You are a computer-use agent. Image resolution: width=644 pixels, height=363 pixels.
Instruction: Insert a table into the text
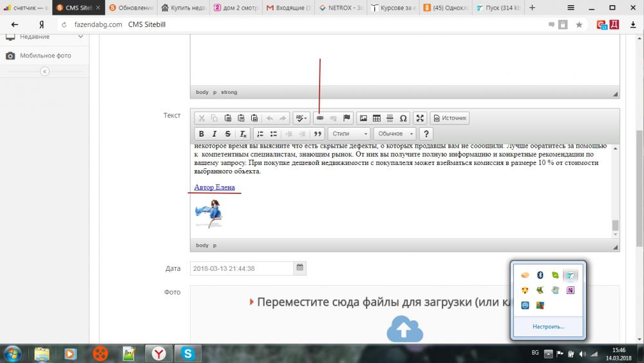(x=377, y=118)
